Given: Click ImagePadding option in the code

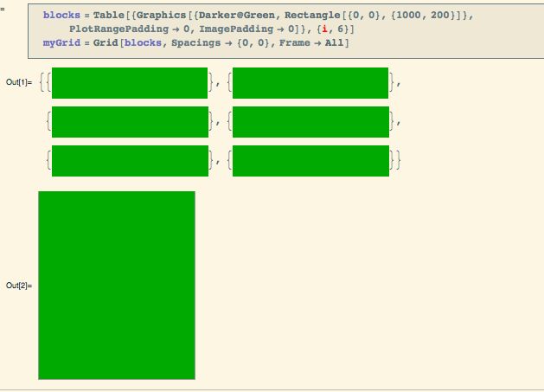Looking at the screenshot, I should point(236,29).
